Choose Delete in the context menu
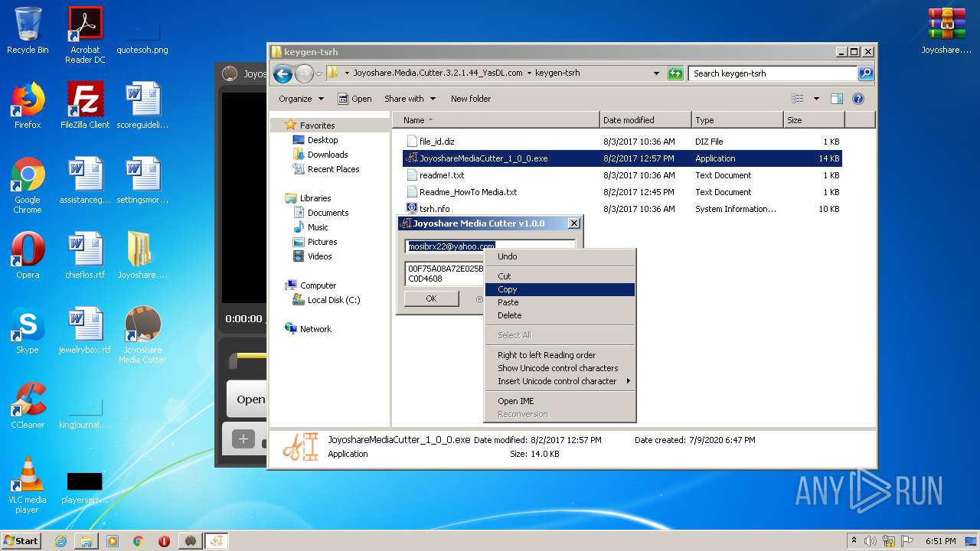 (560, 315)
